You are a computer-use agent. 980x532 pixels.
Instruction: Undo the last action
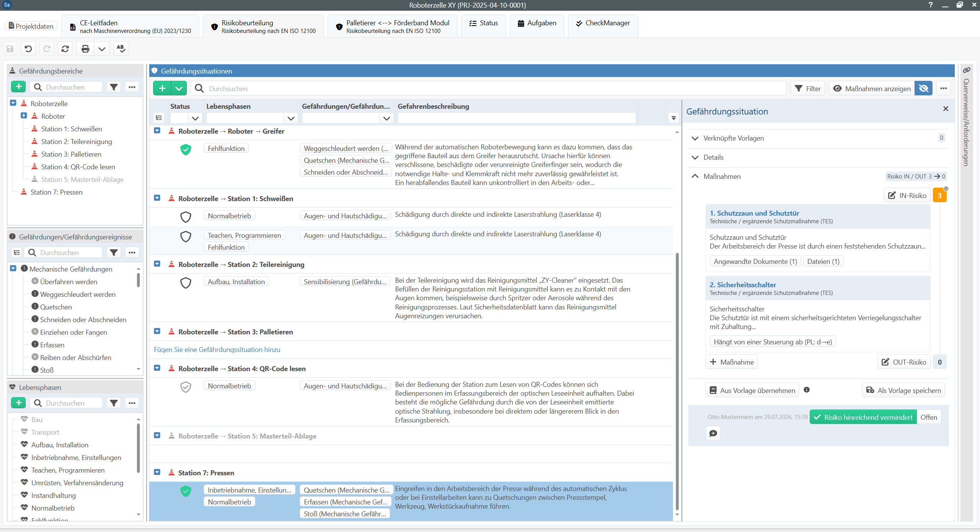pyautogui.click(x=28, y=49)
